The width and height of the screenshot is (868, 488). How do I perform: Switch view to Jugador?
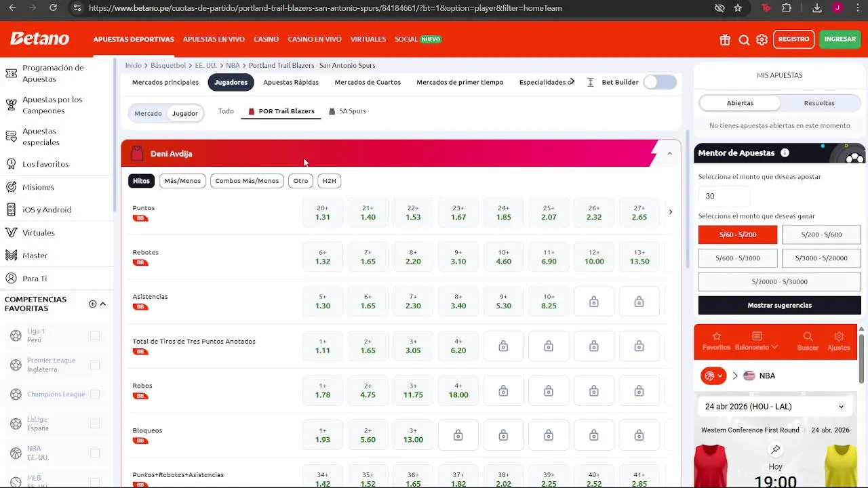tap(184, 113)
